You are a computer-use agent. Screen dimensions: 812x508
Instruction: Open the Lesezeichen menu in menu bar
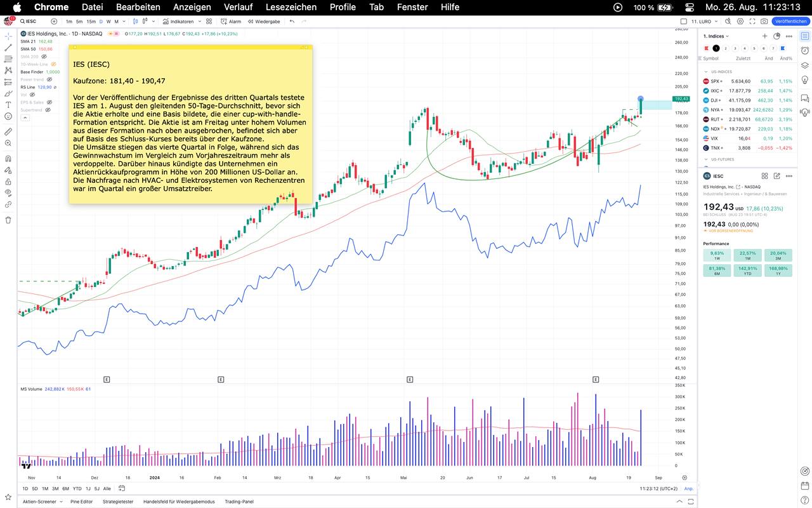coord(291,7)
